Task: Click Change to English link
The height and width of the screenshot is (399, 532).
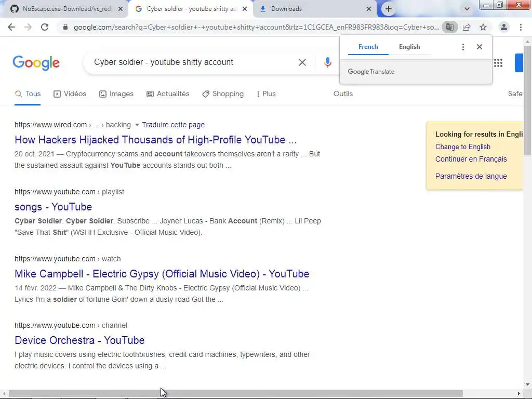Action: point(462,147)
